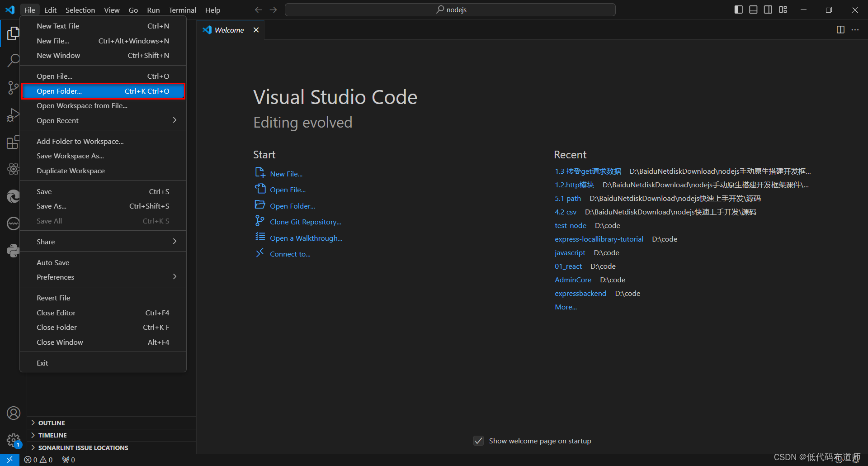This screenshot has height=466, width=868.
Task: Open recent folder expressbackend
Action: click(580, 293)
